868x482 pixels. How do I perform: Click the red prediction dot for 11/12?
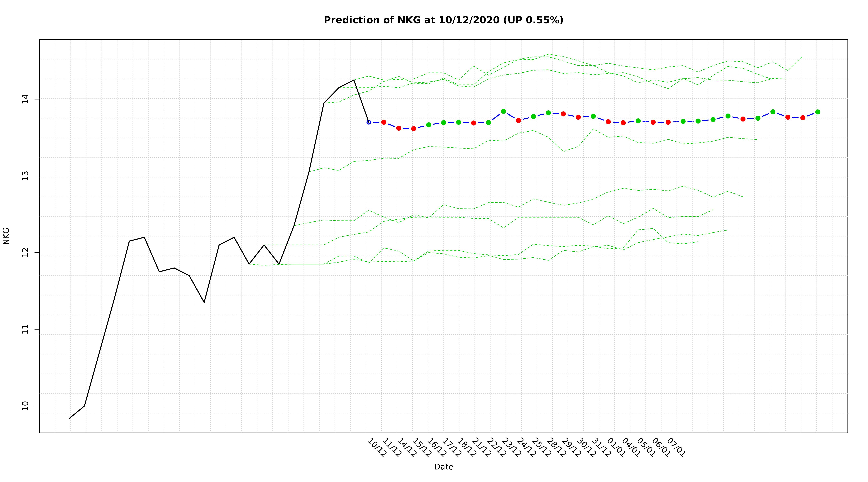point(384,122)
